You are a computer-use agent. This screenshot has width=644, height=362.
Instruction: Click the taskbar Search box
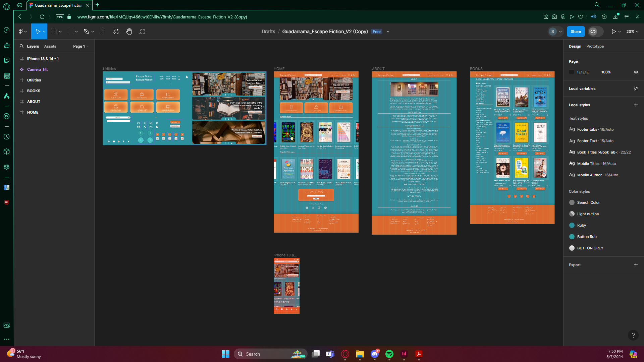tap(270, 354)
